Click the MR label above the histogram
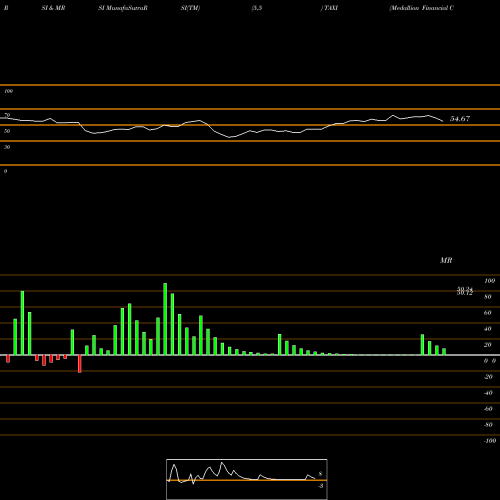 pyautogui.click(x=446, y=260)
